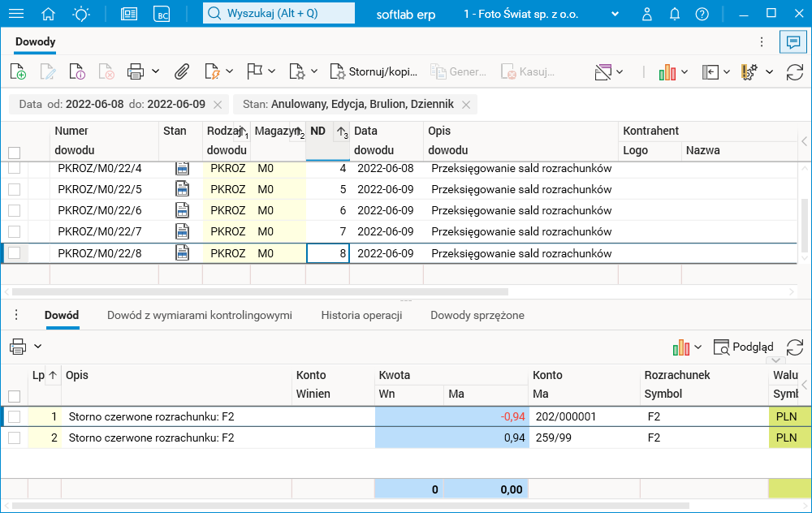Open the print dropdown arrow in main toolbar
Image resolution: width=812 pixels, height=513 pixels.
155,71
